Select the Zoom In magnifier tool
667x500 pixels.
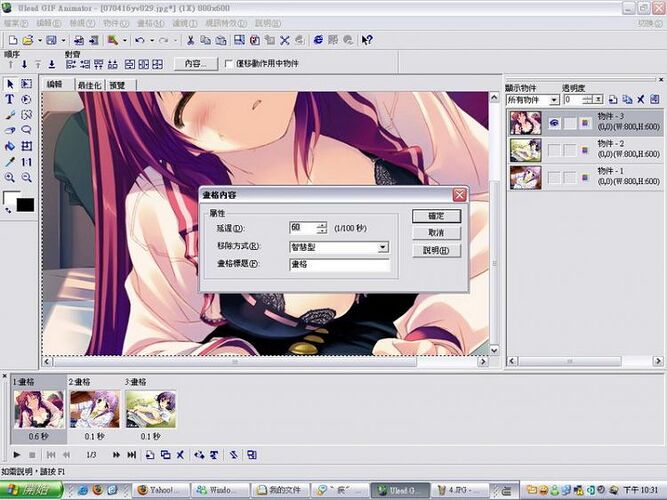[10, 177]
